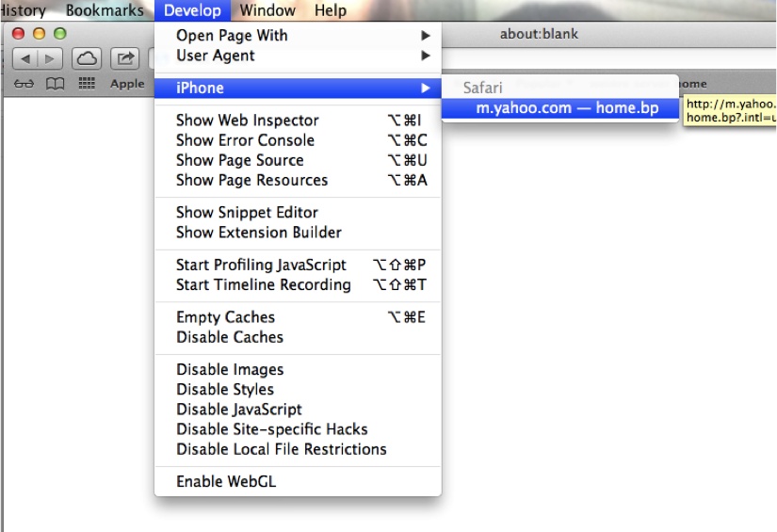Viewport: 777px width, 532px height.
Task: Toggle Disable Caches option
Action: [298, 337]
